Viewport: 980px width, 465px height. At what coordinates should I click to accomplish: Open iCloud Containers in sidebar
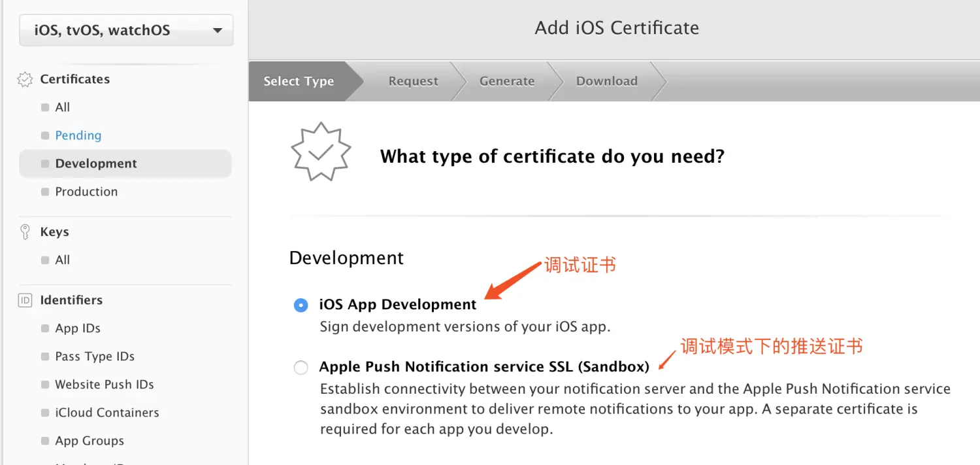(107, 413)
